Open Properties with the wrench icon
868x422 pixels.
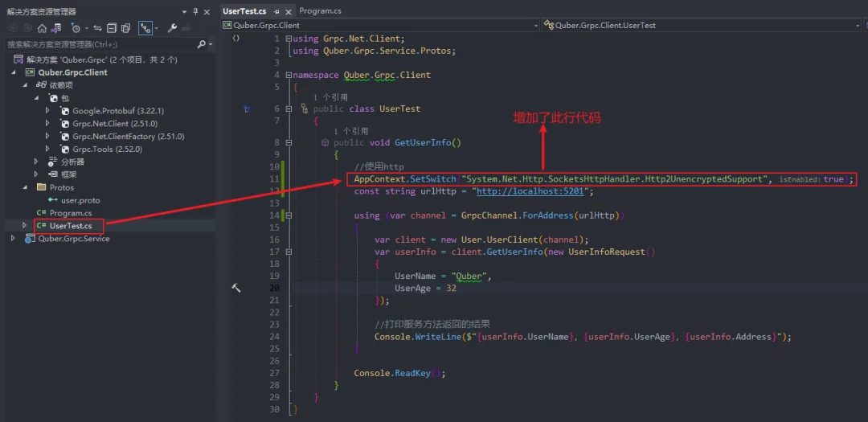172,28
